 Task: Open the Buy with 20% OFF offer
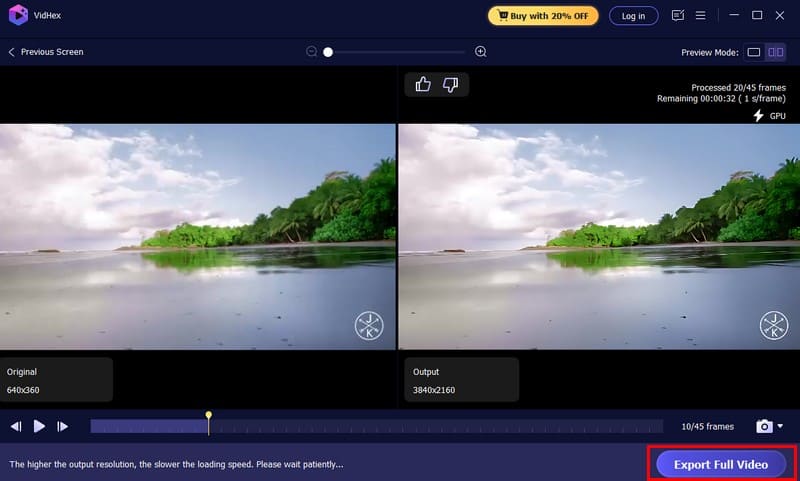coord(543,16)
